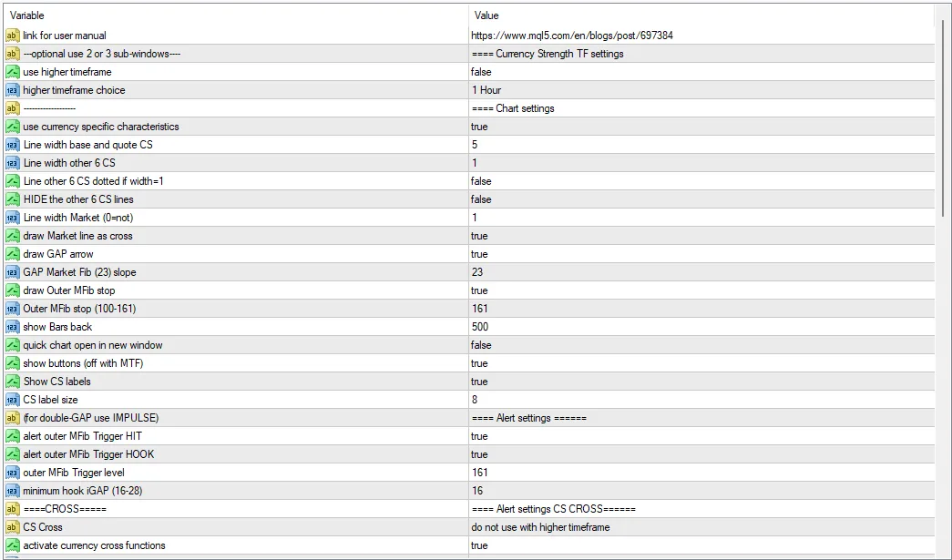Click the 'Variable' column header

point(27,15)
